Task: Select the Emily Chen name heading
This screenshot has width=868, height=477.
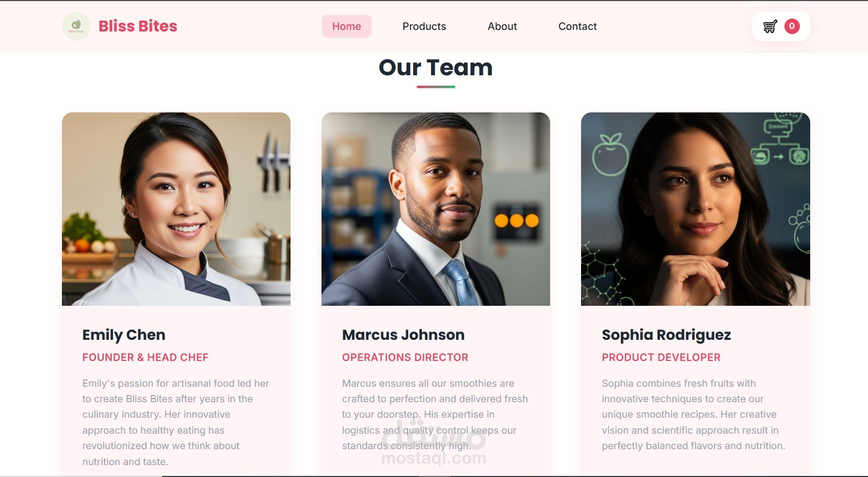Action: tap(124, 335)
